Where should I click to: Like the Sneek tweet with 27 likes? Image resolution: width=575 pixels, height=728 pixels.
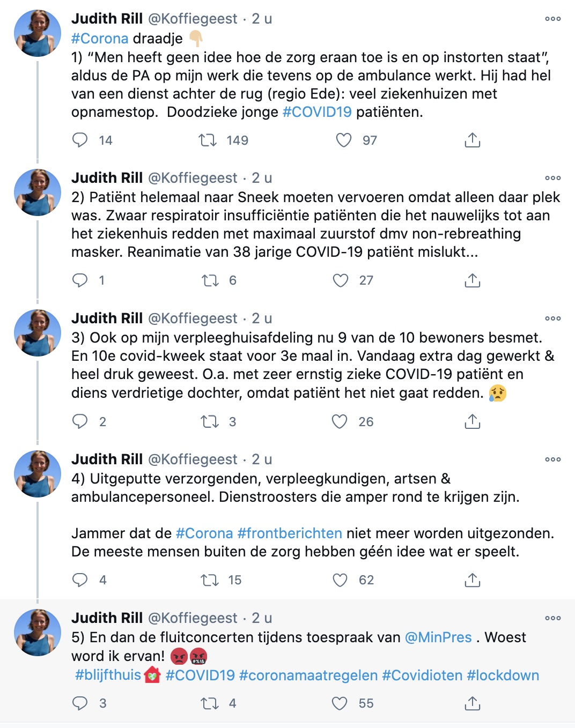[x=341, y=280]
